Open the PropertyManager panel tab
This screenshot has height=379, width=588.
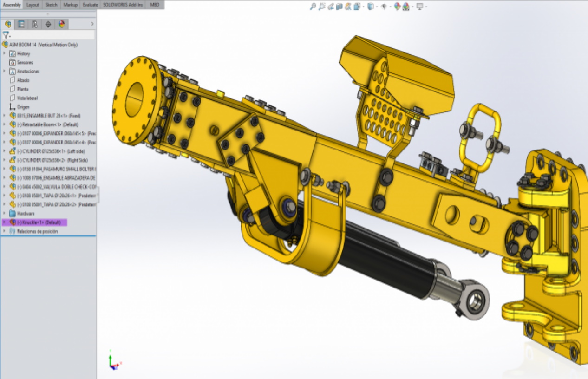[x=21, y=24]
